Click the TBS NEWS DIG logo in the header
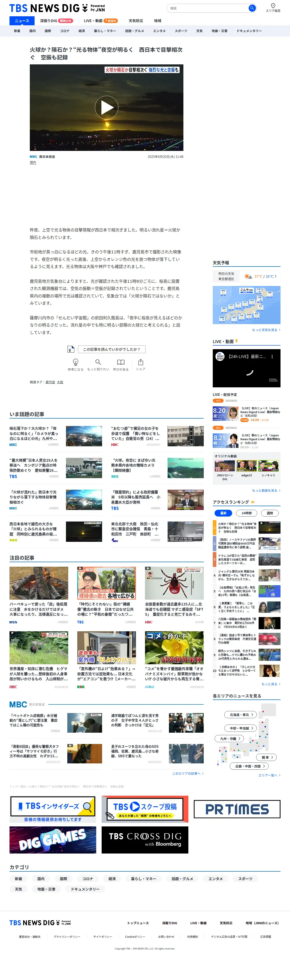This screenshot has height=980, width=290. [57, 8]
